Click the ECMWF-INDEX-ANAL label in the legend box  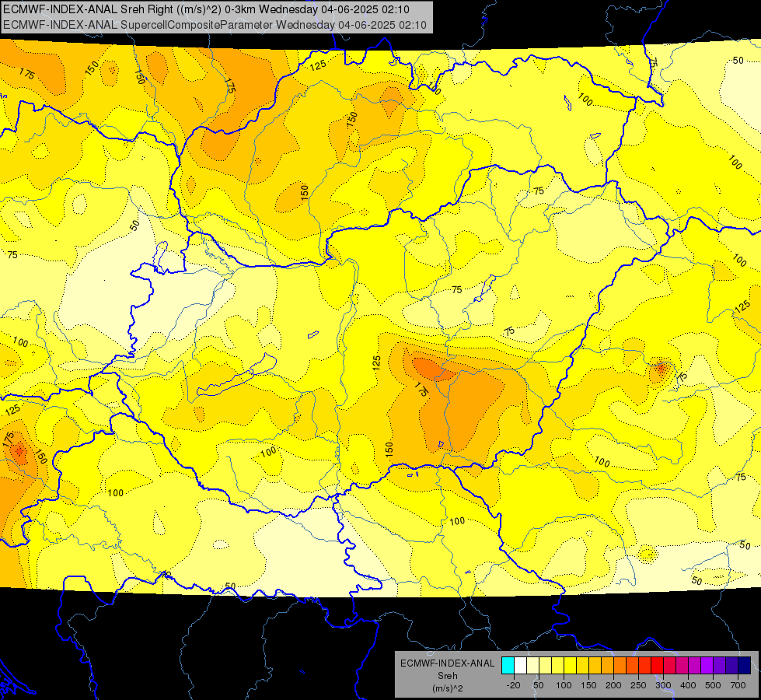448,663
